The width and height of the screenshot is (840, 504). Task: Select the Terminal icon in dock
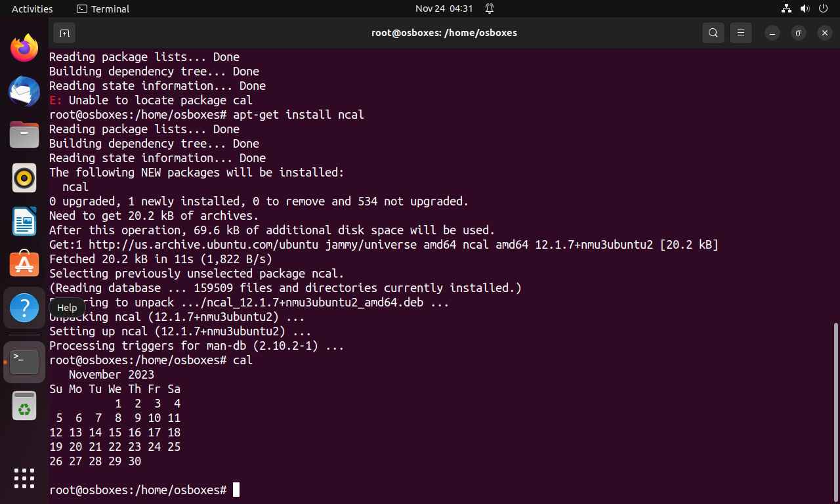tap(24, 362)
